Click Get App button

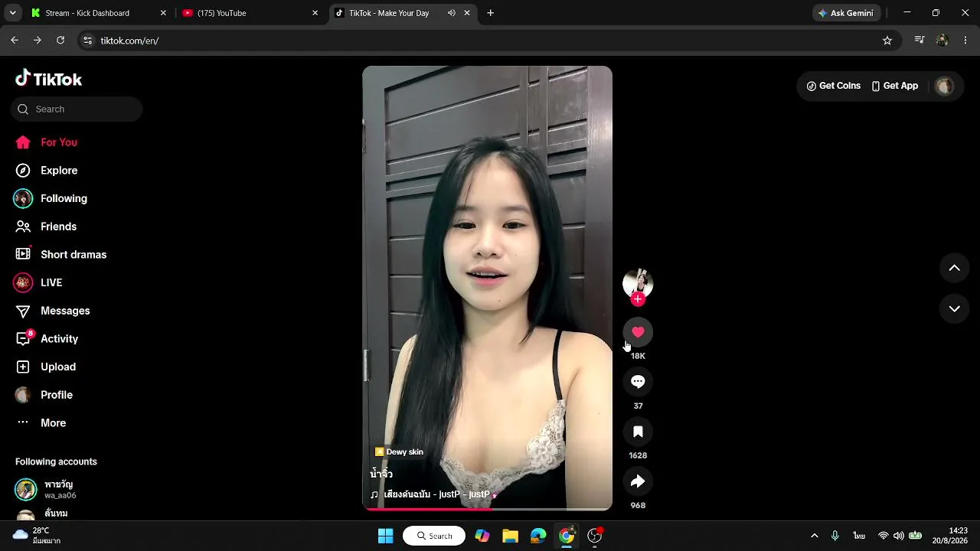894,86
